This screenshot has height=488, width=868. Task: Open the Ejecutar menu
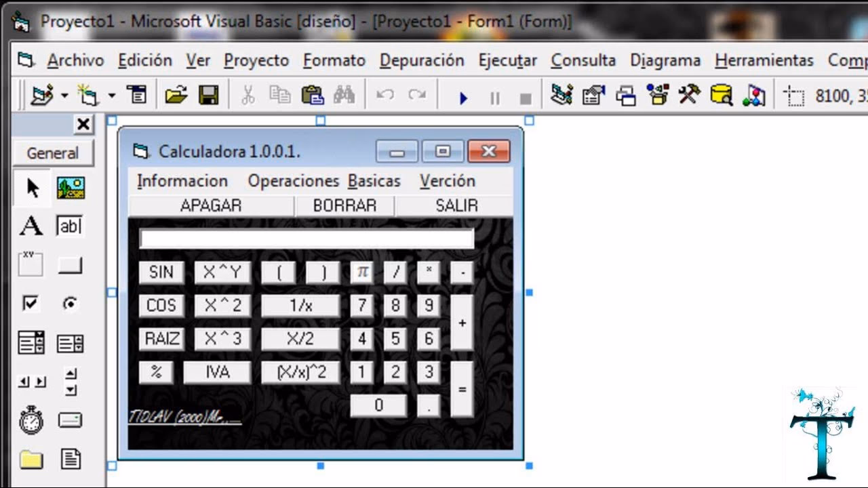[x=507, y=60]
